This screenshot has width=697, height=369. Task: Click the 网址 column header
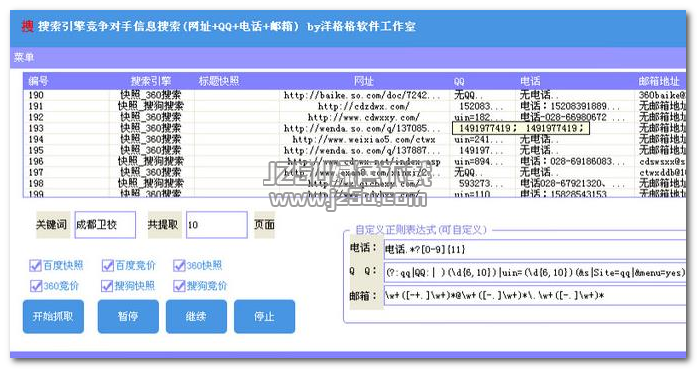(x=364, y=81)
